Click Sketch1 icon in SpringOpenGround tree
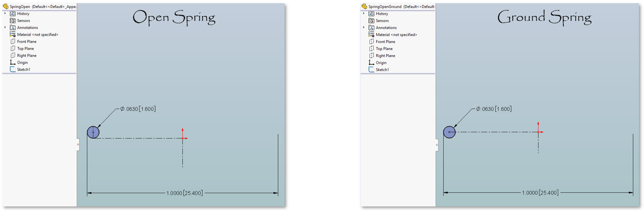644x211 pixels. coord(372,69)
